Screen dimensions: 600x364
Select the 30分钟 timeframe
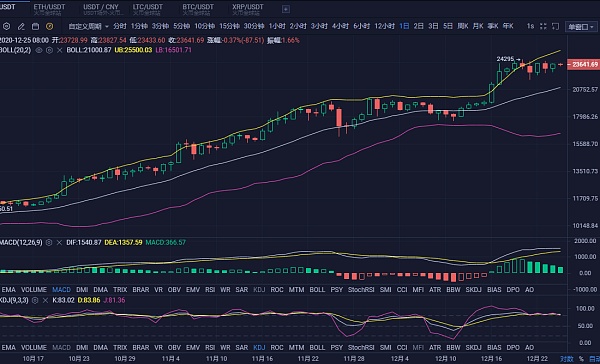(x=254, y=26)
